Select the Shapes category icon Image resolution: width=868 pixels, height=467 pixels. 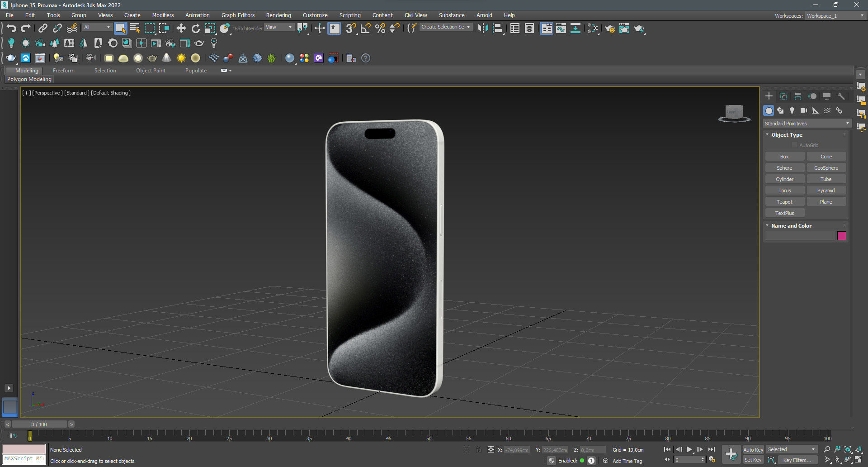(780, 110)
